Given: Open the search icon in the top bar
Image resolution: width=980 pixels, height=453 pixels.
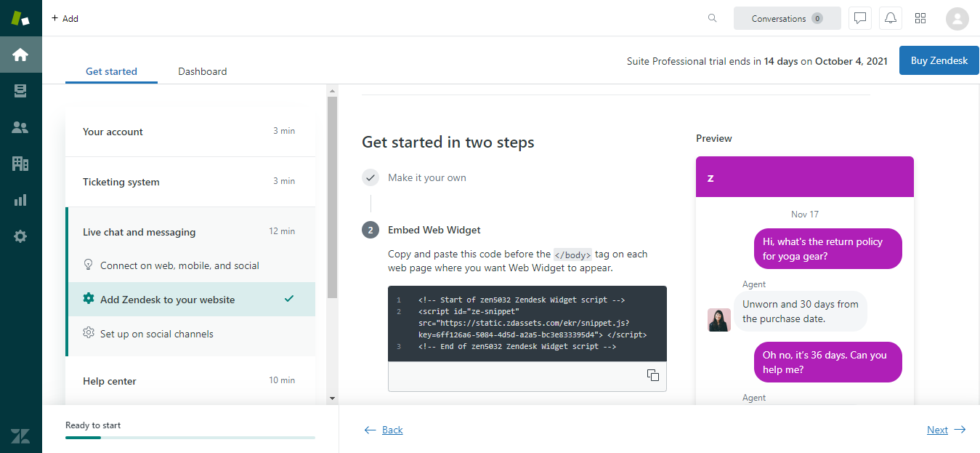Looking at the screenshot, I should click(712, 17).
